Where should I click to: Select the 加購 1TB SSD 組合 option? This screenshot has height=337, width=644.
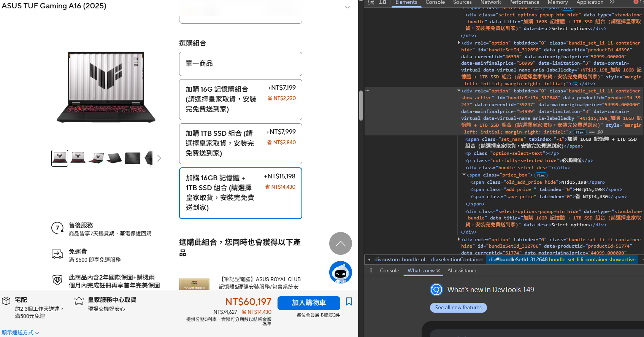241,144
